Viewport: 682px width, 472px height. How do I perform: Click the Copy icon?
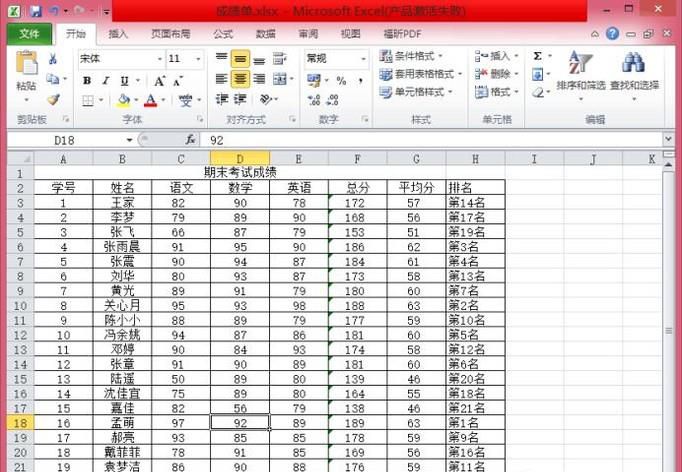pyautogui.click(x=53, y=79)
